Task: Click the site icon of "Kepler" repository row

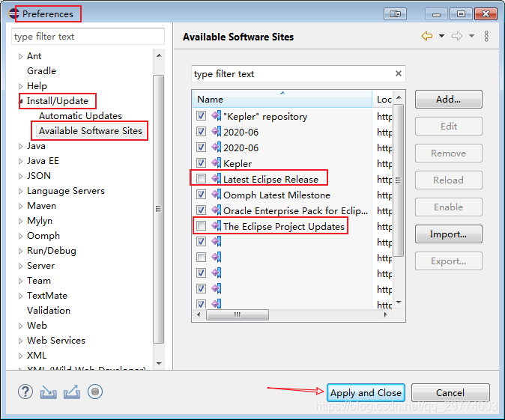Action: point(217,115)
